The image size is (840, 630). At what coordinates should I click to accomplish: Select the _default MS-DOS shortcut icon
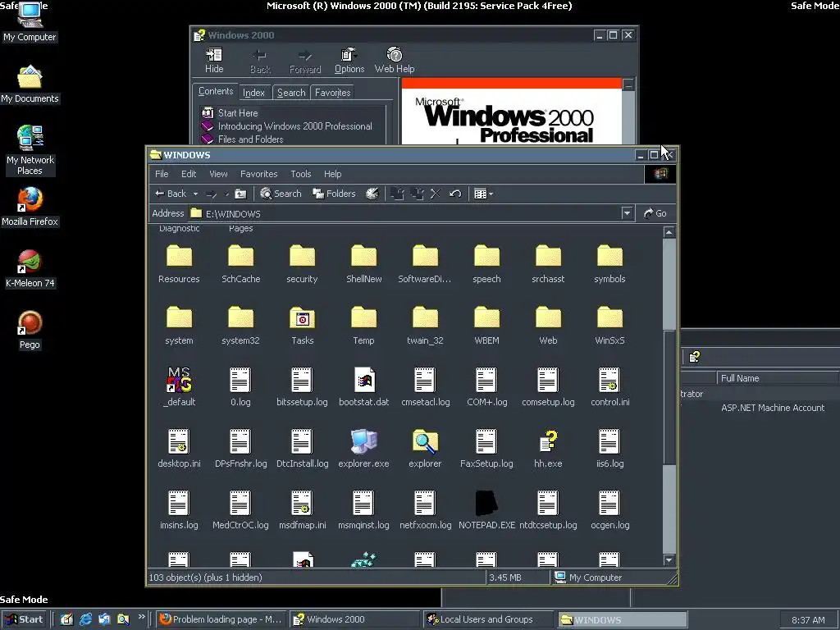(179, 380)
